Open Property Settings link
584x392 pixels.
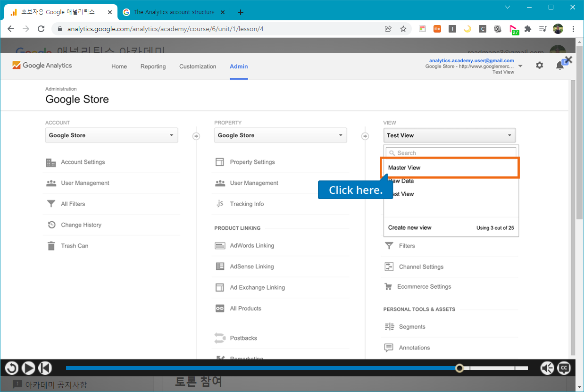(252, 162)
